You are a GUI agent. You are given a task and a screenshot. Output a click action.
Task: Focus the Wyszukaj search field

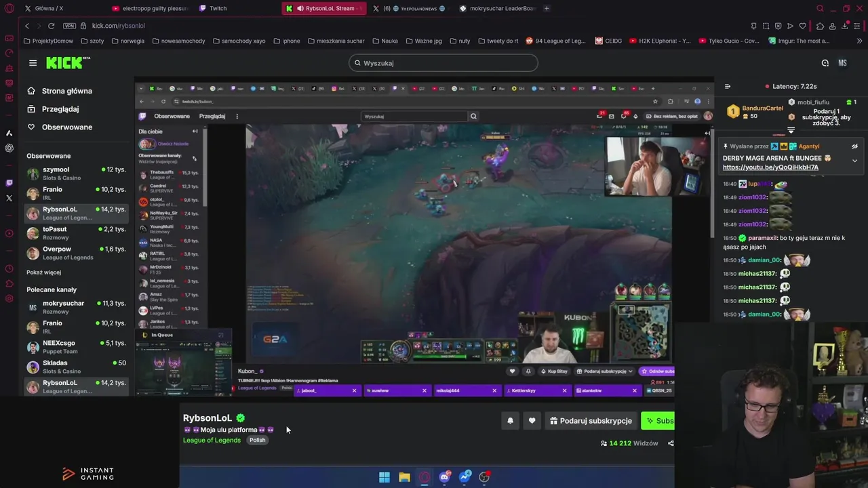[x=443, y=63]
